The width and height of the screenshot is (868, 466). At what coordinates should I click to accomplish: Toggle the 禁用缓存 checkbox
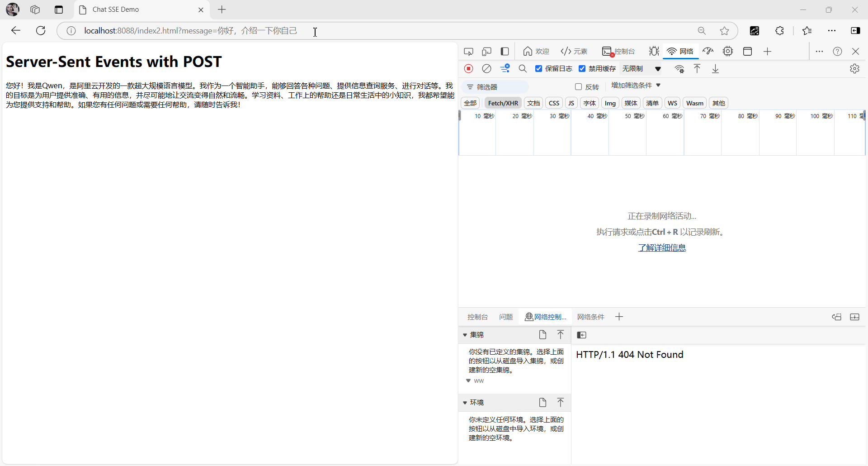pyautogui.click(x=582, y=69)
